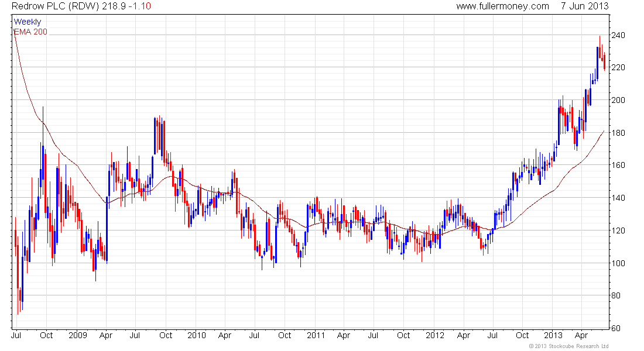
Task: Click the '© 2013 Stockcube Research Ltd' text
Action: [569, 346]
